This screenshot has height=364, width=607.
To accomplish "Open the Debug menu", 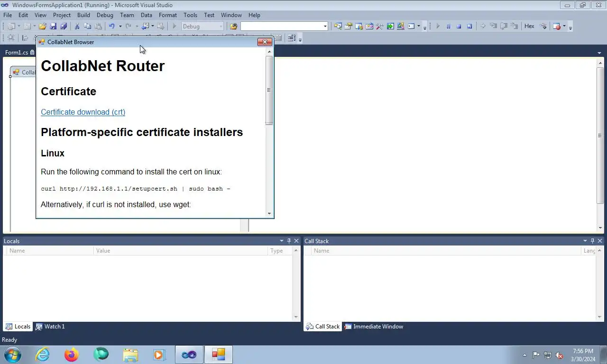I will (x=105, y=15).
